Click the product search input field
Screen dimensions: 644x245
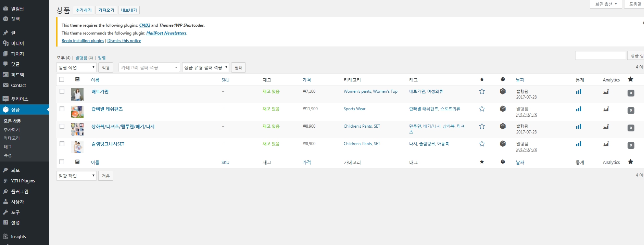[600, 55]
